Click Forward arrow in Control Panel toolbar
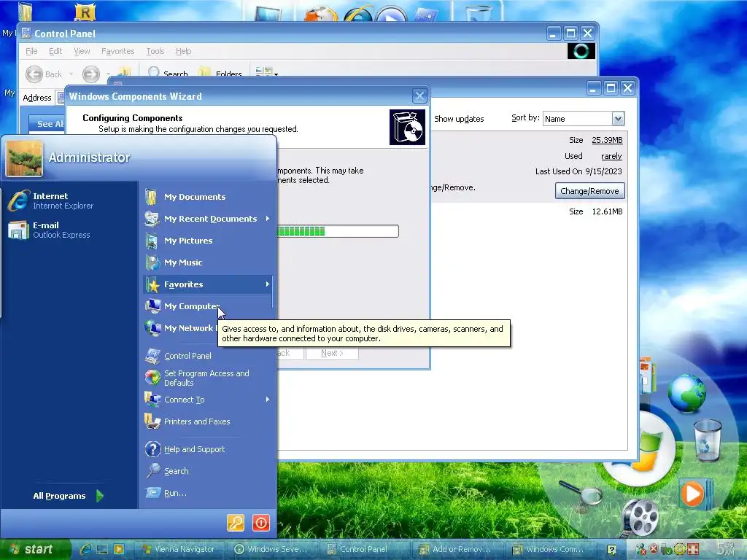 point(91,74)
